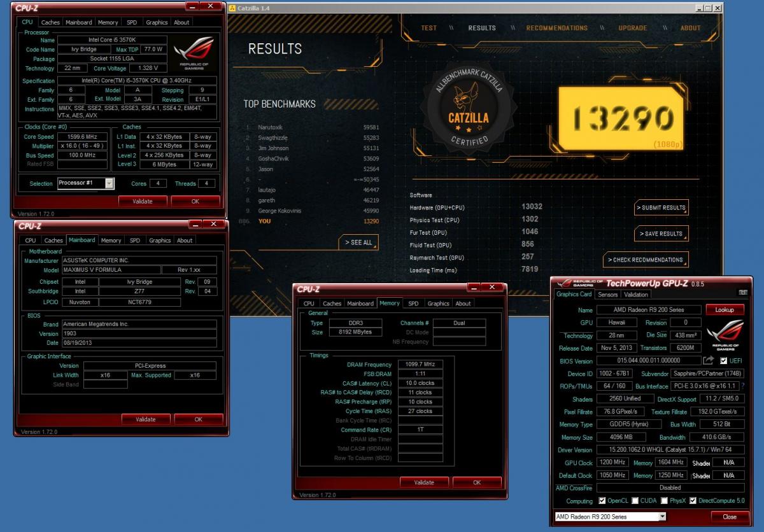The image size is (764, 532).
Task: Click the 8192 MBytes memory size field
Action: [355, 332]
